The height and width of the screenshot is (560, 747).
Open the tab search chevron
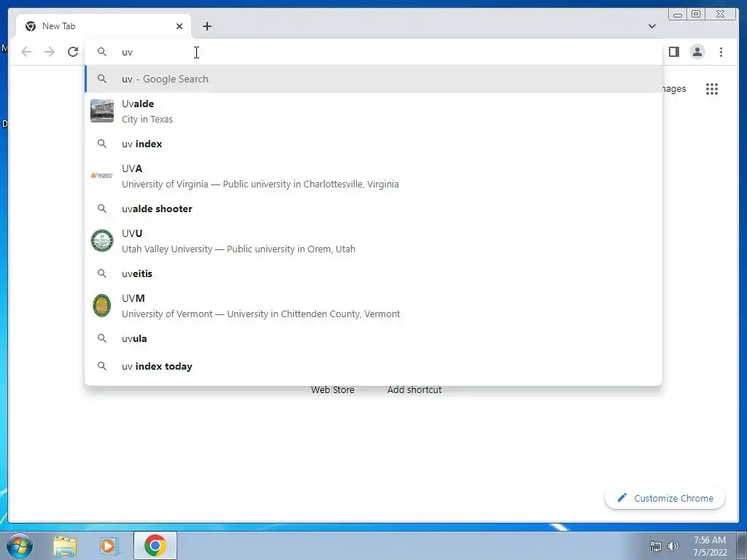click(x=651, y=26)
